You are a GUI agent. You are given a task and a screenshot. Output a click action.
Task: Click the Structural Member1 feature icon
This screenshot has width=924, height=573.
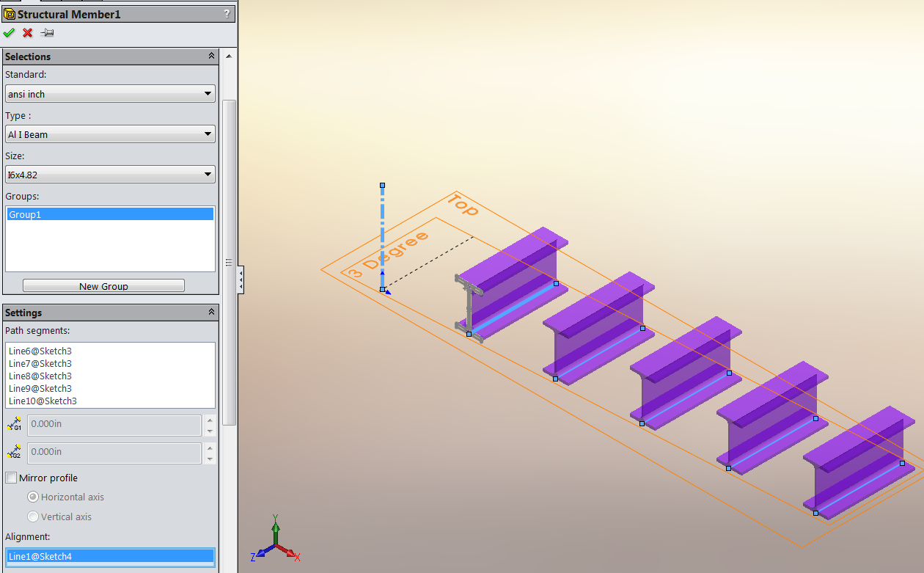point(10,14)
